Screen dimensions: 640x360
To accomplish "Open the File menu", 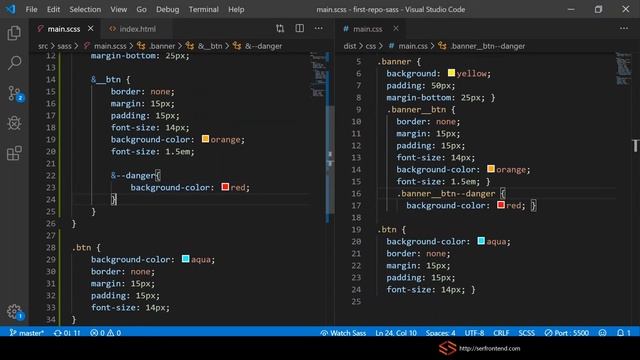I will [31, 9].
